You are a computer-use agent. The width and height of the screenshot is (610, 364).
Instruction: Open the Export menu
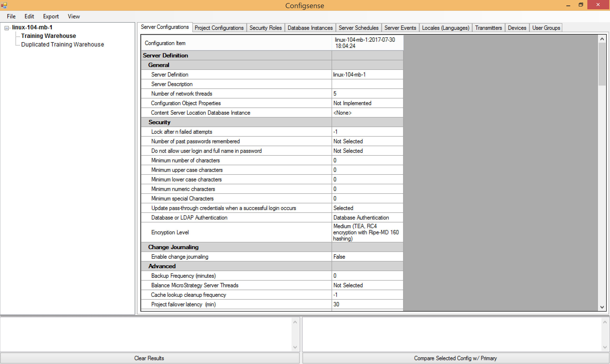click(51, 16)
